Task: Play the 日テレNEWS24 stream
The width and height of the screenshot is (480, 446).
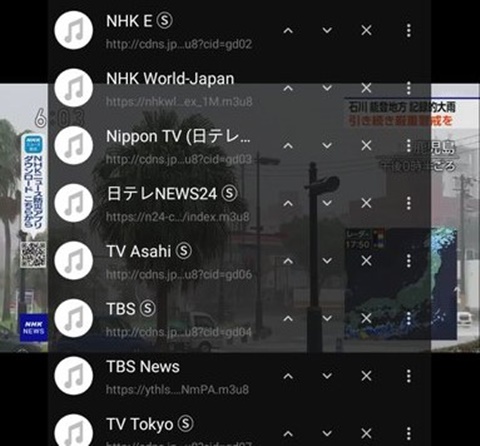Action: [172, 194]
